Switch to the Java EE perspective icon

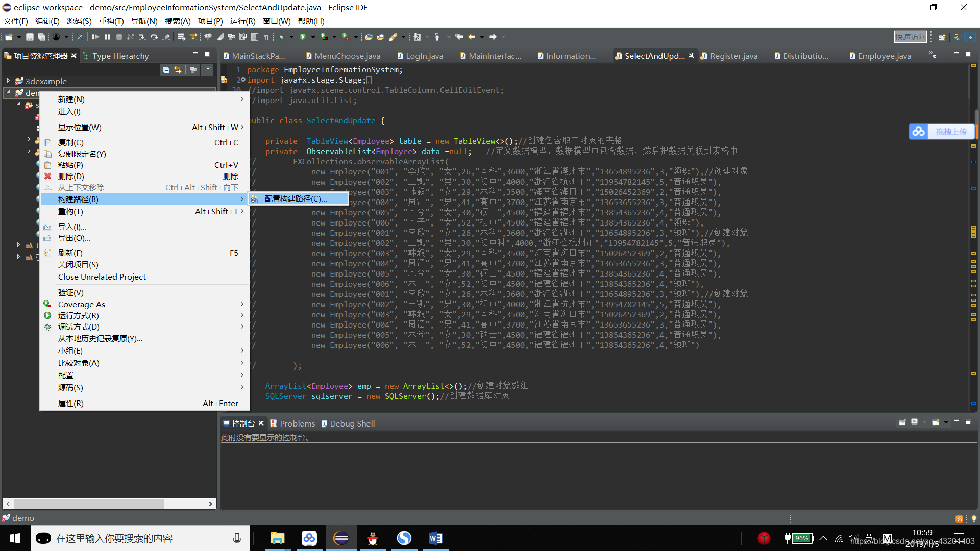coord(957,37)
